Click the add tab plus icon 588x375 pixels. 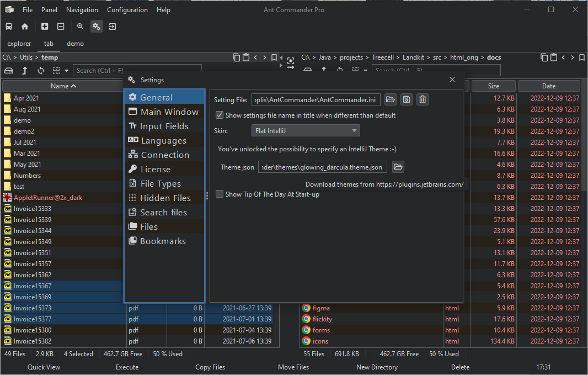coord(45,27)
